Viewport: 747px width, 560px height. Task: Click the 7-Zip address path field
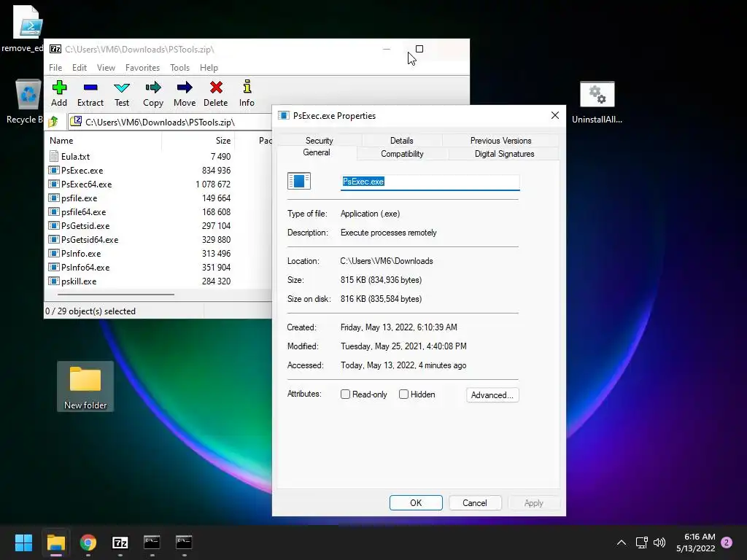click(x=171, y=122)
